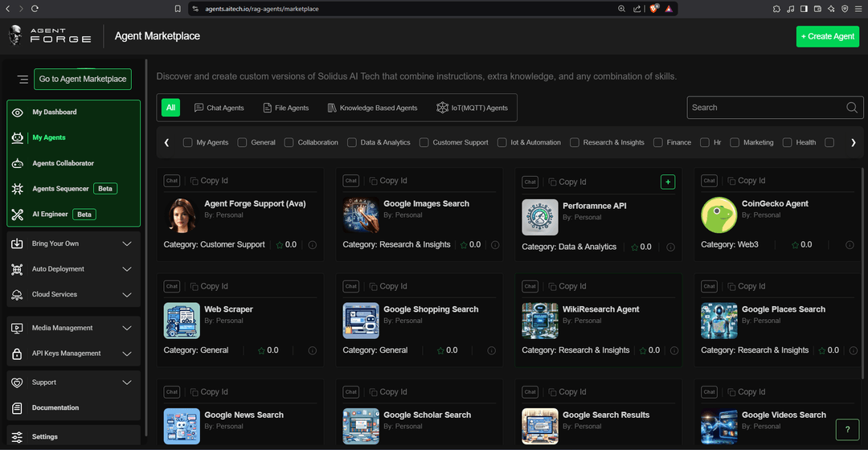Click the Auto Deployment icon
The image size is (868, 450).
[17, 269]
